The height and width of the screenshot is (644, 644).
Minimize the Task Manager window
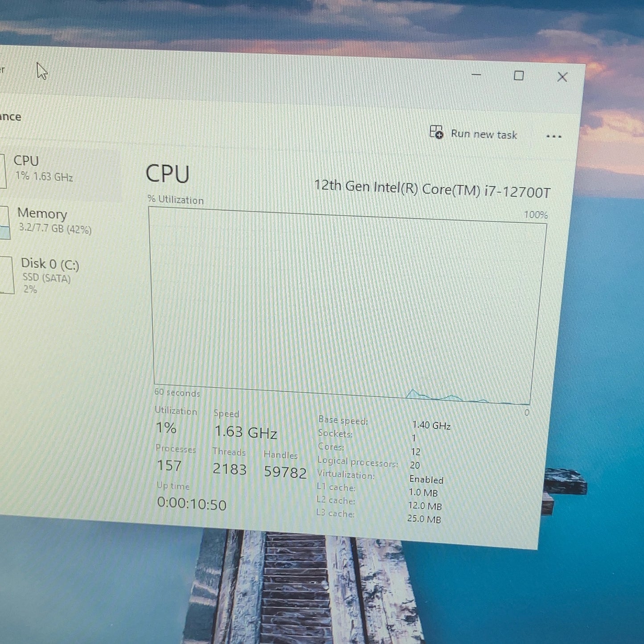pos(476,74)
